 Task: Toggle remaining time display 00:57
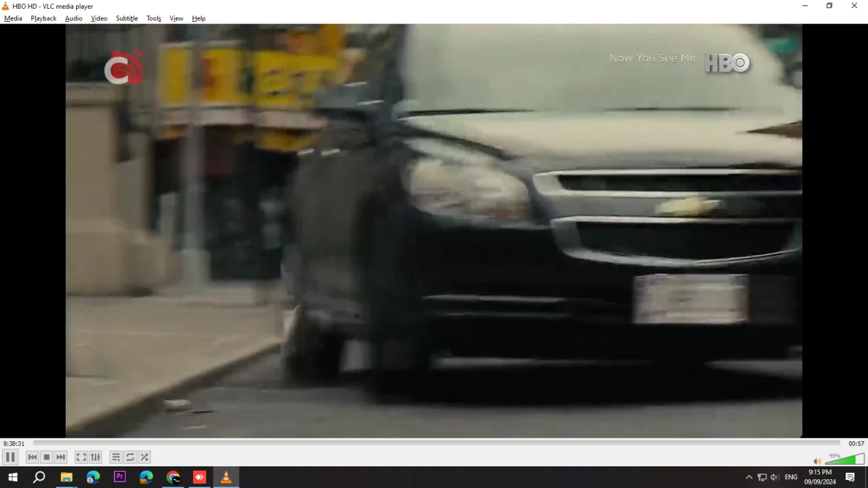856,443
